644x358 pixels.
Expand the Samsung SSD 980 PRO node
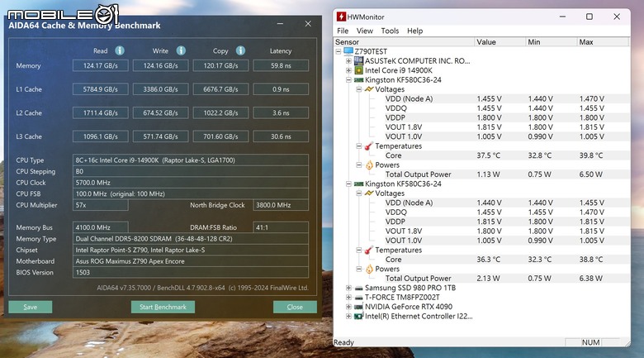(348, 288)
